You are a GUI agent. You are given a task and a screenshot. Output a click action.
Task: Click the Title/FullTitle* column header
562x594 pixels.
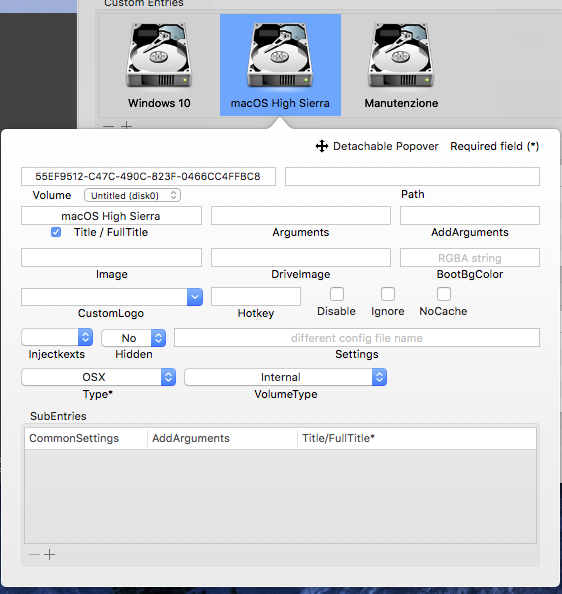417,438
